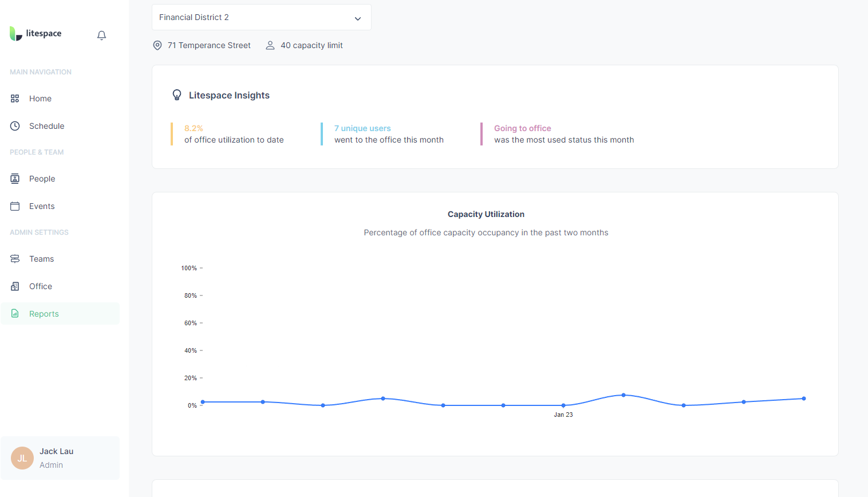Navigate to the Schedule page
868x497 pixels.
point(46,125)
